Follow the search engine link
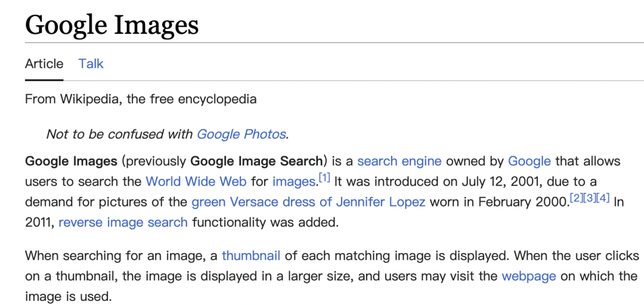 point(399,161)
